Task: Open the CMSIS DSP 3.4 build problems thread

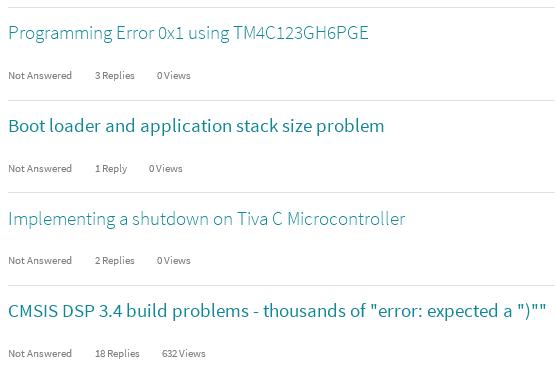Action: coord(277,311)
